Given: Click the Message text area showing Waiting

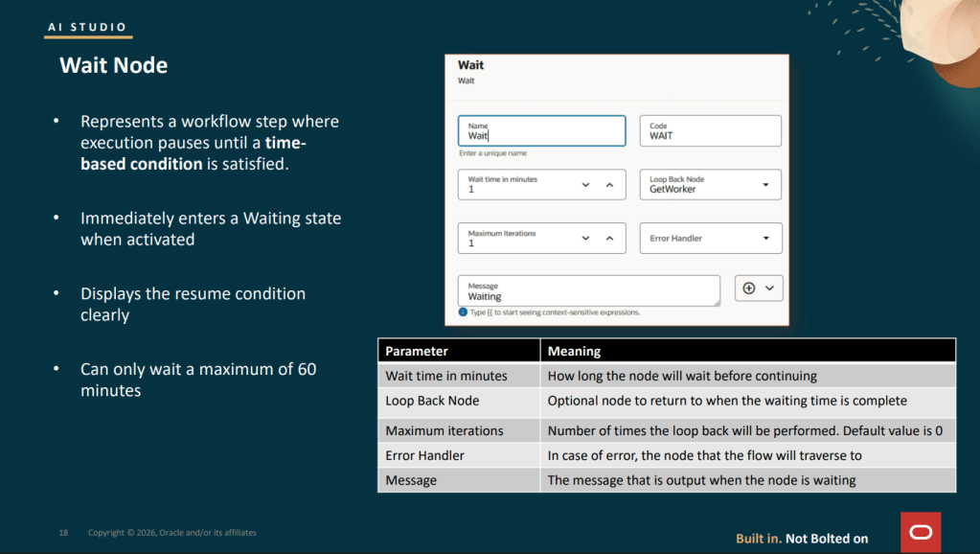Looking at the screenshot, I should [588, 291].
